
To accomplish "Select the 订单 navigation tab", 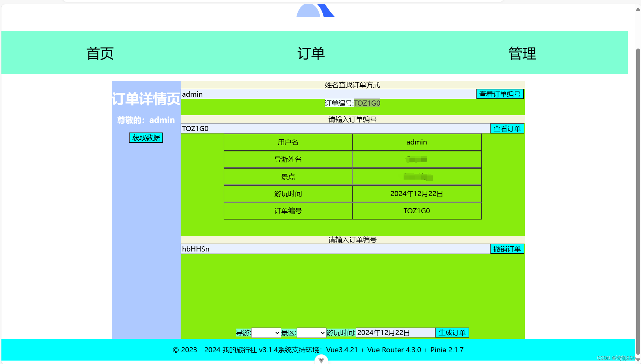I will click(x=311, y=53).
